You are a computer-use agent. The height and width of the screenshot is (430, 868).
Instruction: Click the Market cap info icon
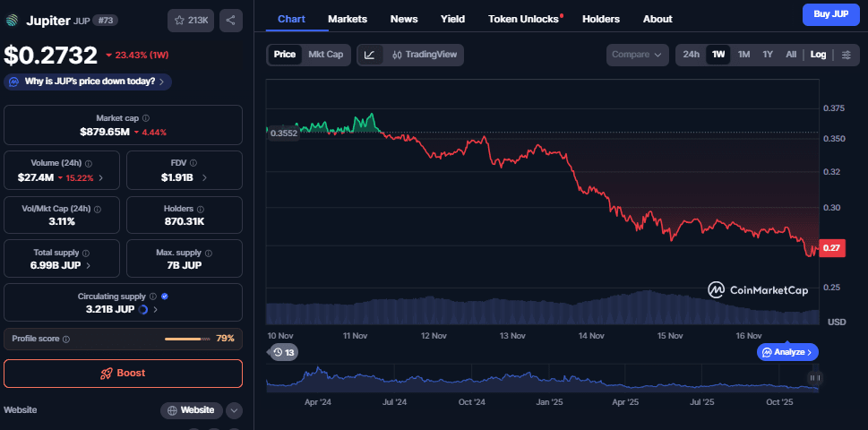click(x=146, y=118)
